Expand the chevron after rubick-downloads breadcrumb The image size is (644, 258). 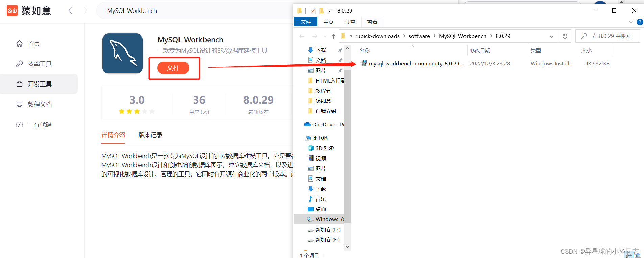(x=404, y=36)
